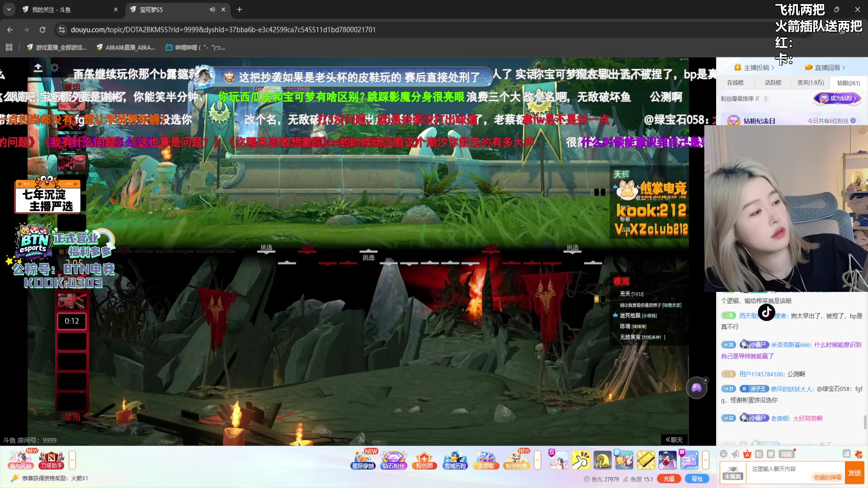
Task: Switch to the 在线榜 tab
Action: pos(735,83)
